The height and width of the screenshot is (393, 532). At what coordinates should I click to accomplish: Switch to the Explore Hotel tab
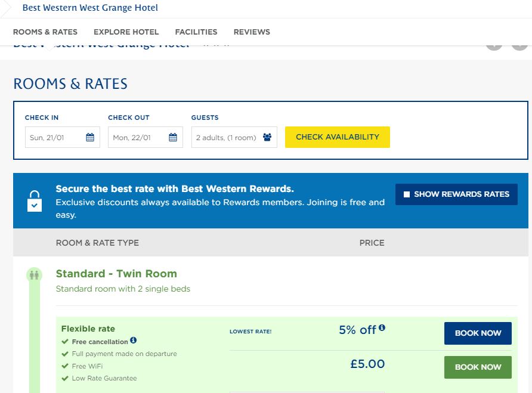pos(126,32)
